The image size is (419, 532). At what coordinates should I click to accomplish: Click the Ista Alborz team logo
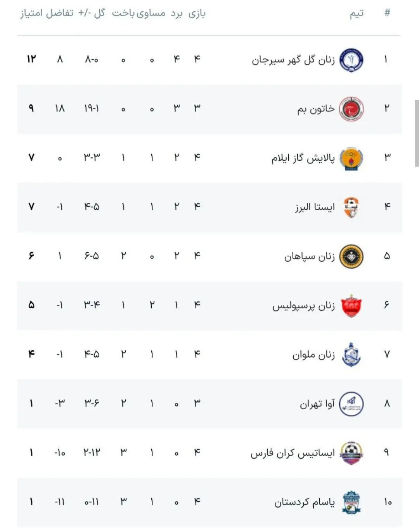(351, 207)
